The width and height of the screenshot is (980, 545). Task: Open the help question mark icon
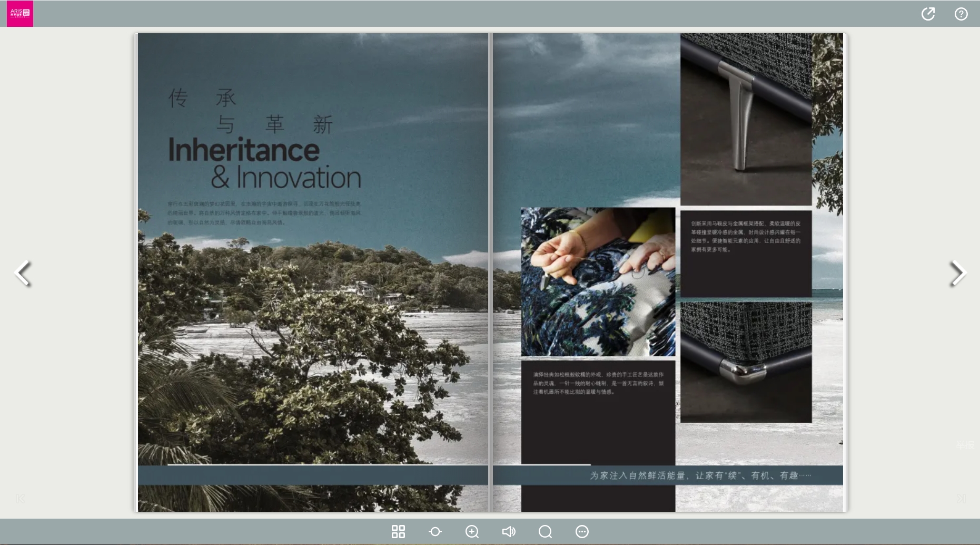point(961,14)
